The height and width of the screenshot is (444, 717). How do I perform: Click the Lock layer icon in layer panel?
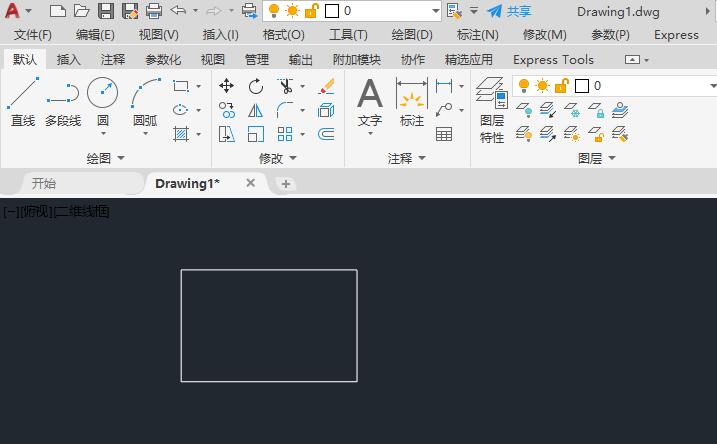click(596, 110)
